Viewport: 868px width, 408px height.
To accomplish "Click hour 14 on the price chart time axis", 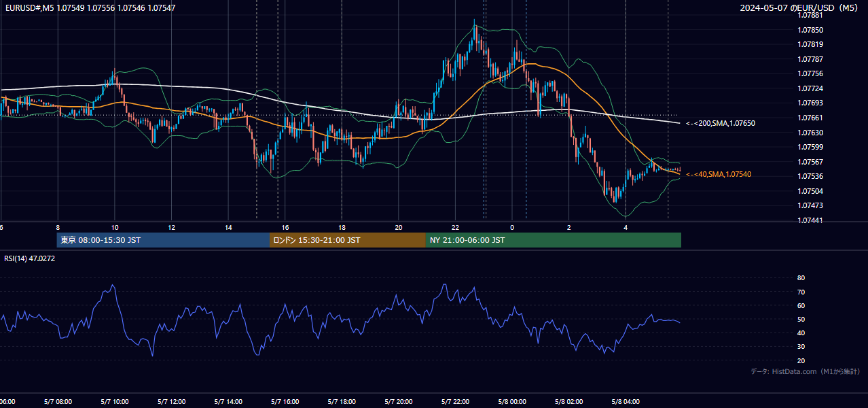I will pyautogui.click(x=228, y=227).
